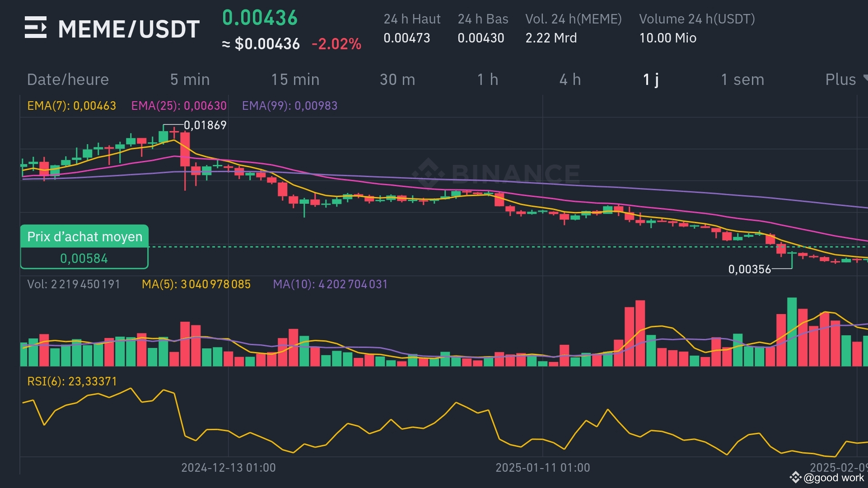Click the 0,01869 high price marker
Viewport: 868px width, 488px height.
[x=205, y=125]
